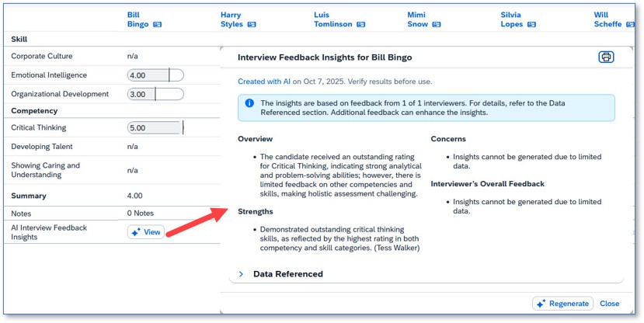Image resolution: width=644 pixels, height=323 pixels.
Task: Select the Silvia Lopes candidate name
Action: (512, 19)
